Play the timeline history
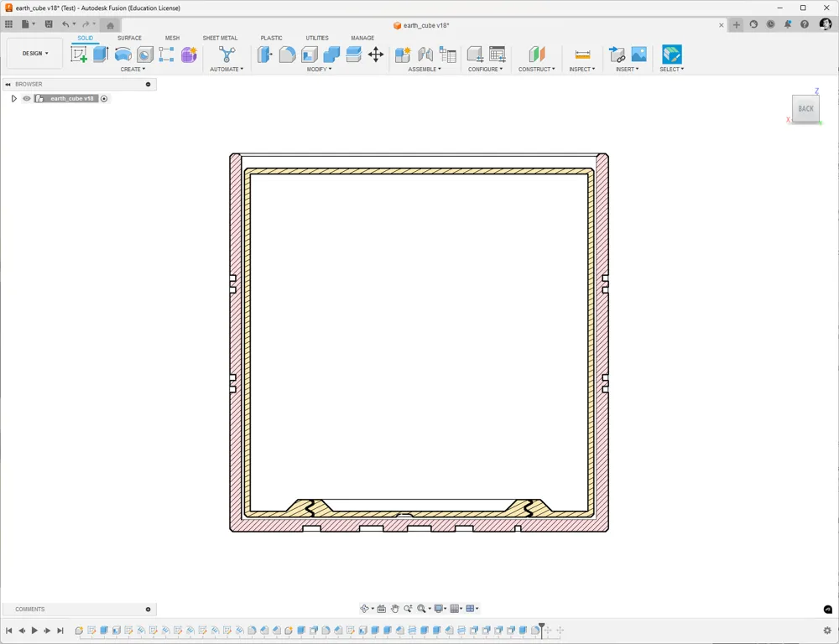The image size is (839, 644). coord(34,631)
